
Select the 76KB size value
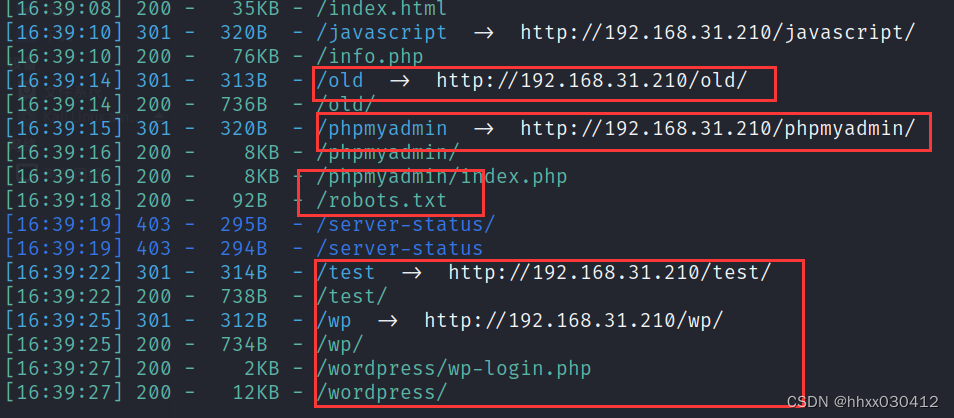[x=256, y=57]
